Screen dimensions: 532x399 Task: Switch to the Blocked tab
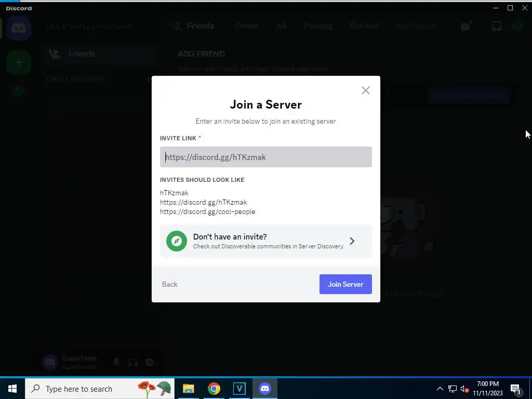pyautogui.click(x=364, y=26)
